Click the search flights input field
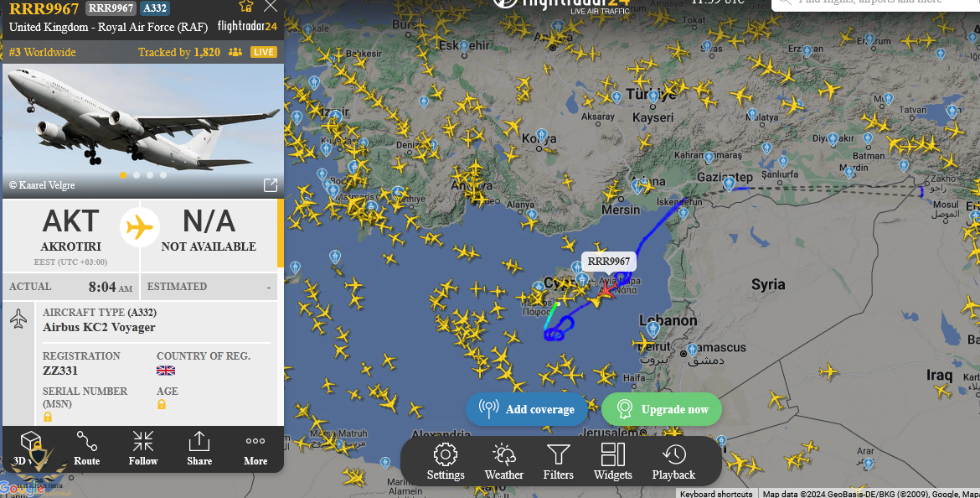980x498 pixels. (x=875, y=3)
